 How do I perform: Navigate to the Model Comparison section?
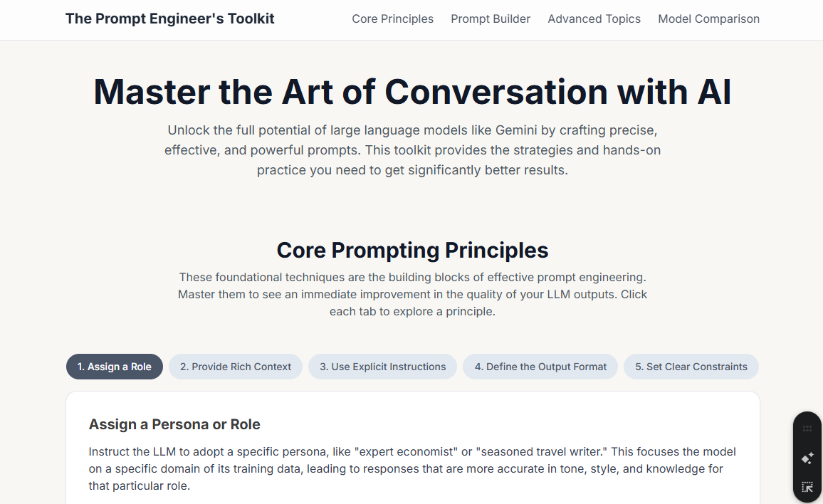tap(708, 19)
